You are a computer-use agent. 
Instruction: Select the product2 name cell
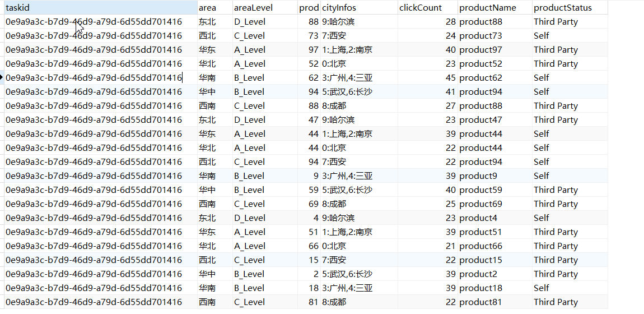(495, 273)
